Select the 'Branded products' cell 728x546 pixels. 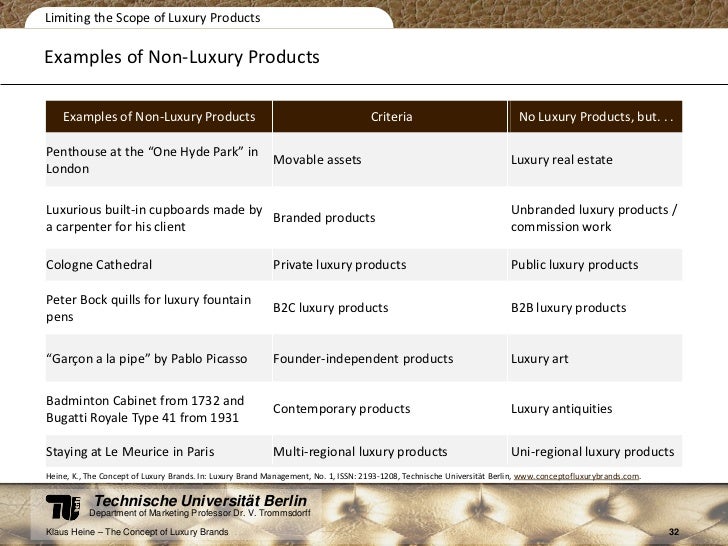[390, 218]
